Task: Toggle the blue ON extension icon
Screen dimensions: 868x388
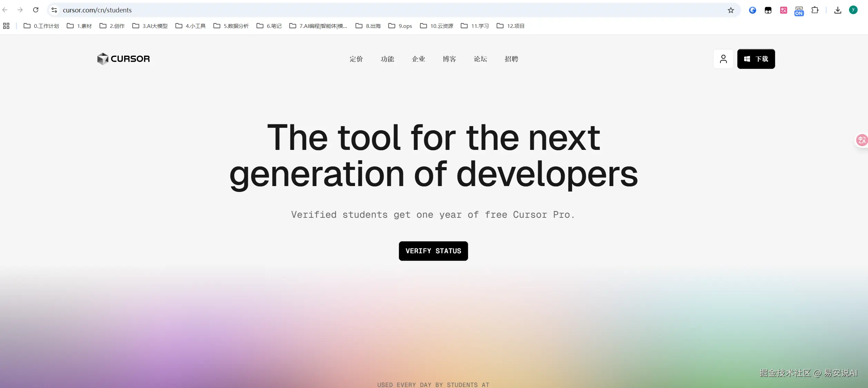Action: pos(799,11)
